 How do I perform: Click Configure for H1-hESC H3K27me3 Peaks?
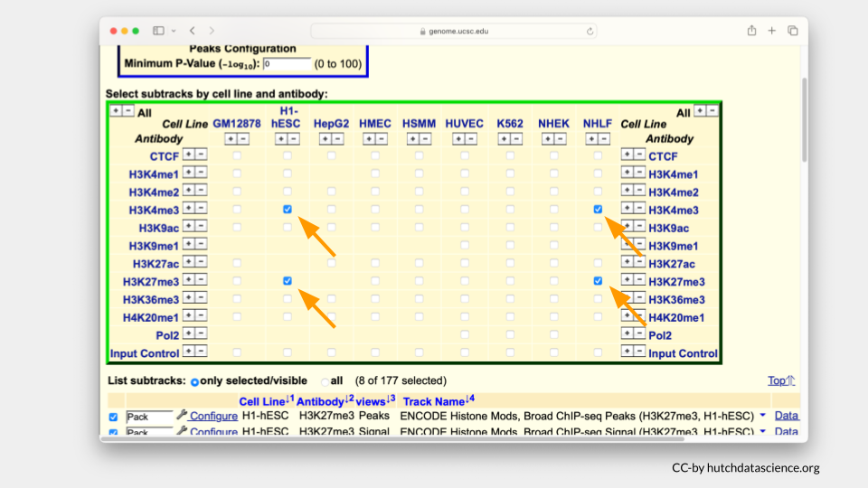[x=213, y=416]
